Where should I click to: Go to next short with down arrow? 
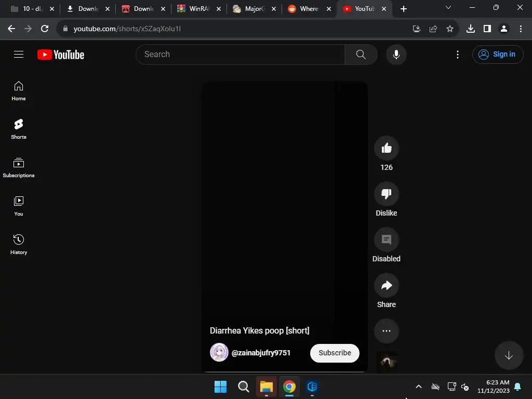(509, 355)
